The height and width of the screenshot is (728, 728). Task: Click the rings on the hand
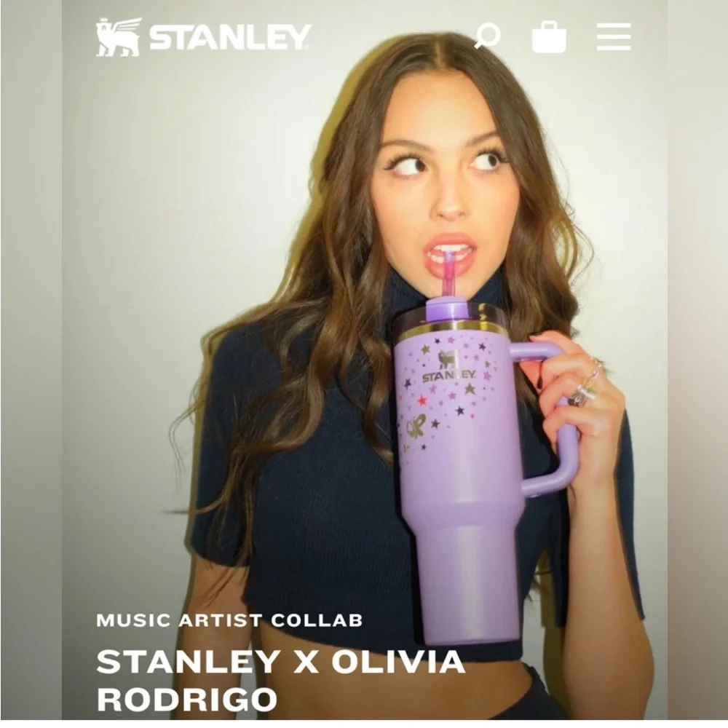(586, 384)
